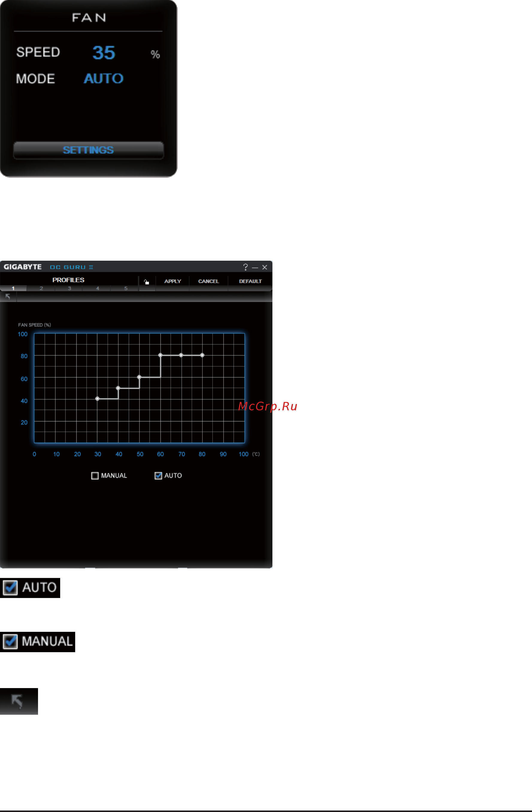Open fan SETTINGS in the FAN panel
The height and width of the screenshot is (812, 532).
tap(88, 150)
